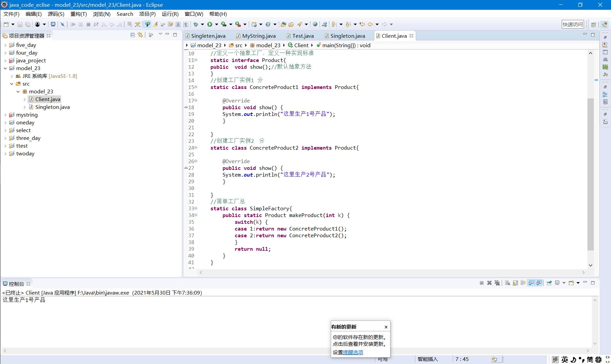611x364 pixels.
Task: Click the Search flashlight icon
Action: pyautogui.click(x=299, y=24)
